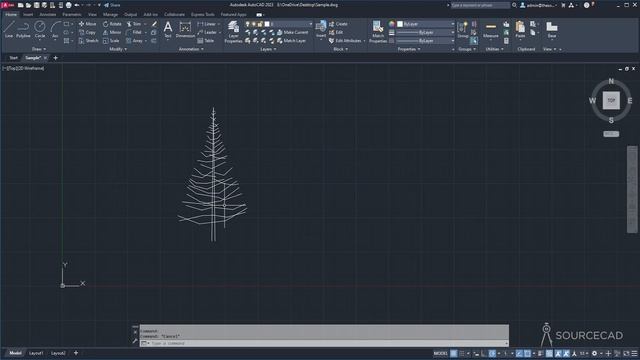Image resolution: width=640 pixels, height=360 pixels.
Task: Toggle snap mode in status bar
Action: [462, 353]
